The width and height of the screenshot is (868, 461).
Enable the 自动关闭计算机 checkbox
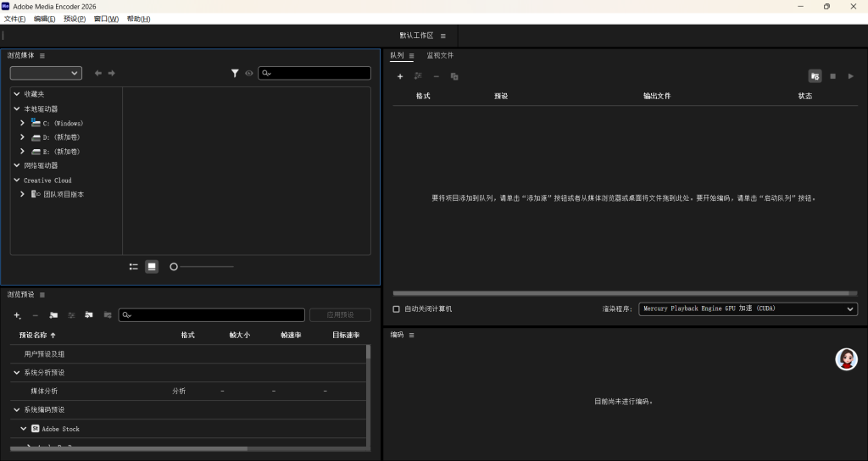(x=396, y=309)
